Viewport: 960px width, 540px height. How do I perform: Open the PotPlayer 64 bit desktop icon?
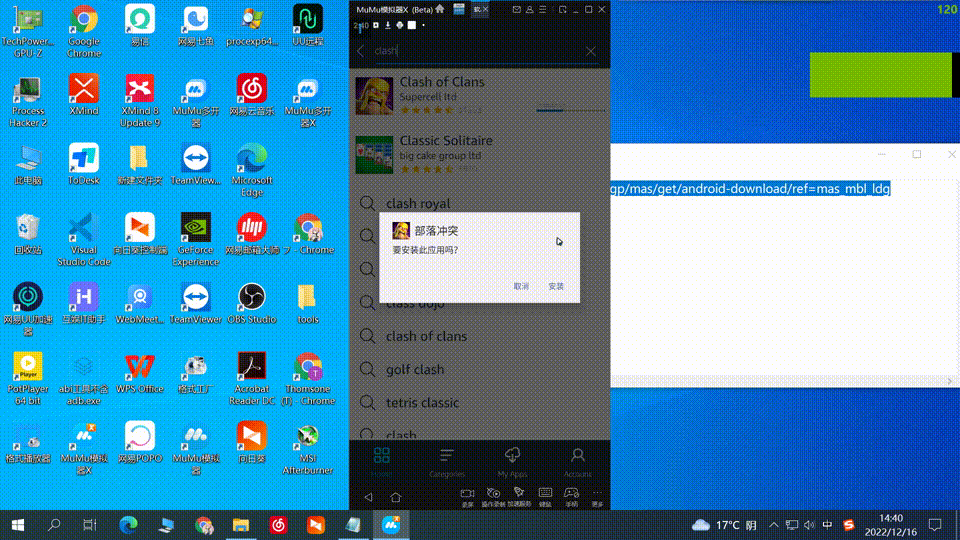pyautogui.click(x=28, y=378)
